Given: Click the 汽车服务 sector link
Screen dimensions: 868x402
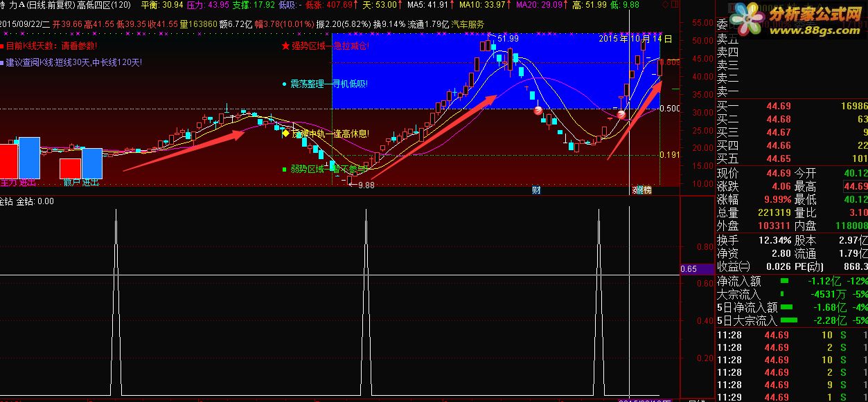Looking at the screenshot, I should [x=468, y=24].
